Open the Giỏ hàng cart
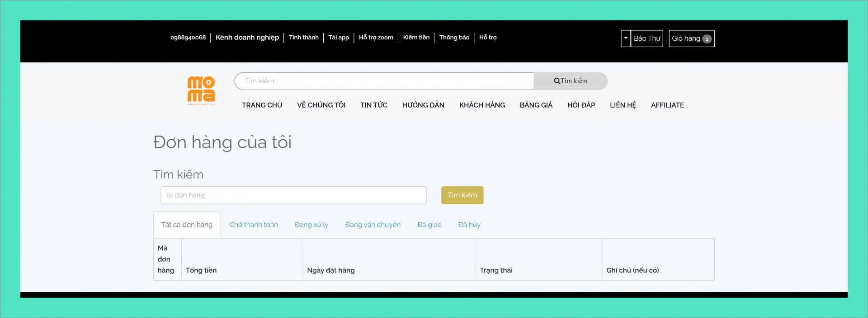868x318 pixels. (x=691, y=38)
